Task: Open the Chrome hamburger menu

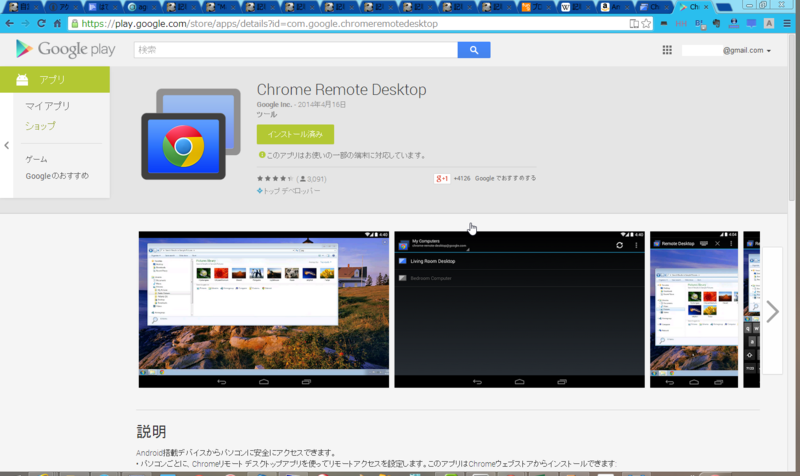Action: tap(787, 23)
